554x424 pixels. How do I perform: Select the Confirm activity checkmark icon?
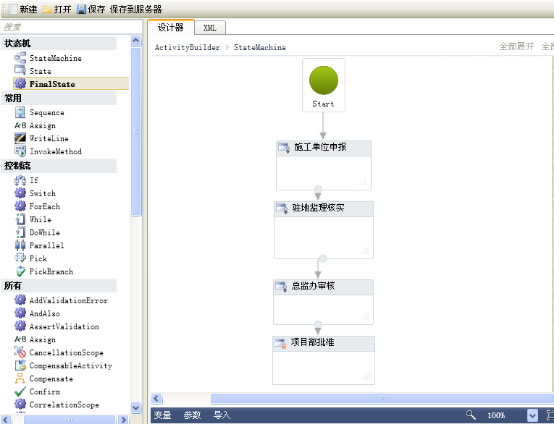tap(20, 391)
